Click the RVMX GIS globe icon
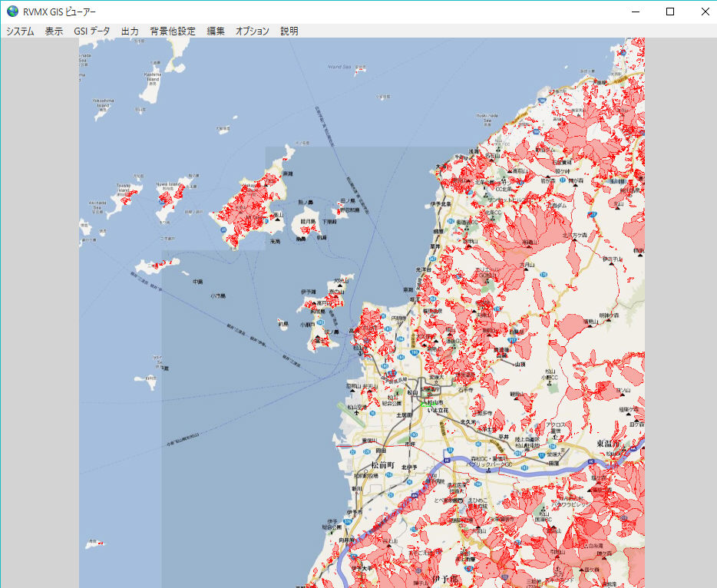Viewport: 717px width, 588px height. tap(12, 12)
